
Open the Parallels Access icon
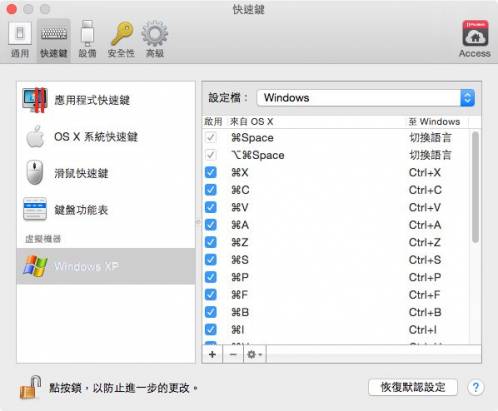coord(475,39)
